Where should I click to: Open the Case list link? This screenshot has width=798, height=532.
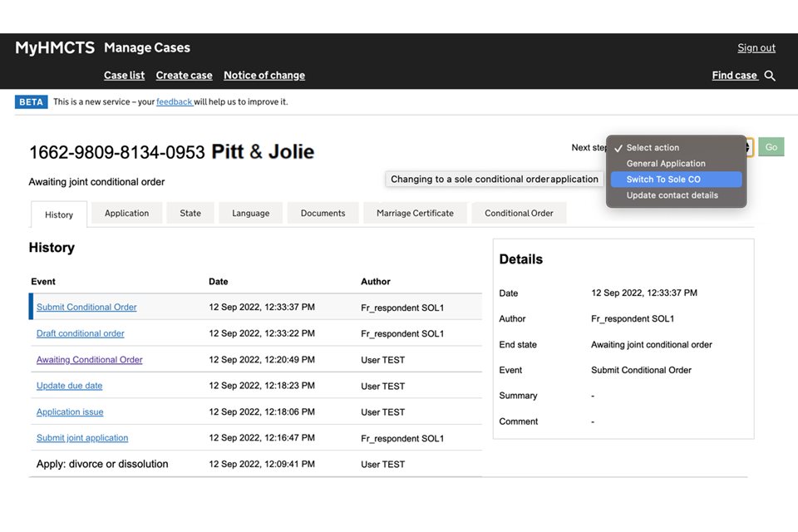click(124, 76)
